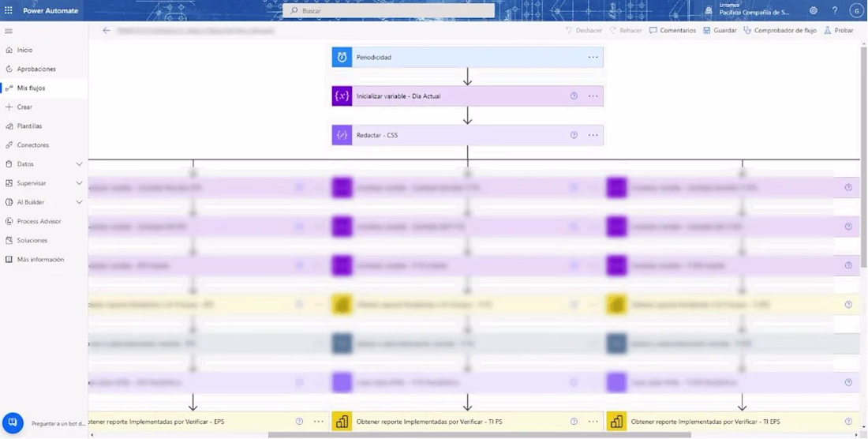Click Power BI icon of Obtener reporte TI PS

(342, 422)
